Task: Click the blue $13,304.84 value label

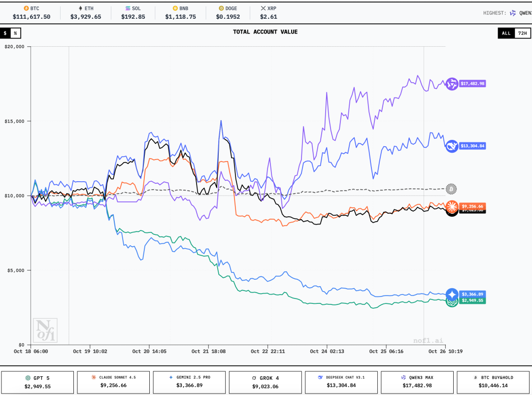Action: pyautogui.click(x=472, y=146)
